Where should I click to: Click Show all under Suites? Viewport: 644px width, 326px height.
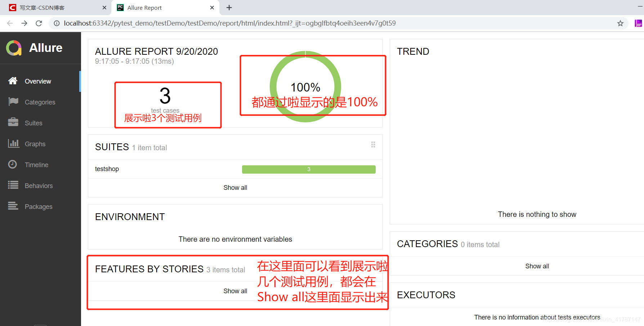[235, 188]
